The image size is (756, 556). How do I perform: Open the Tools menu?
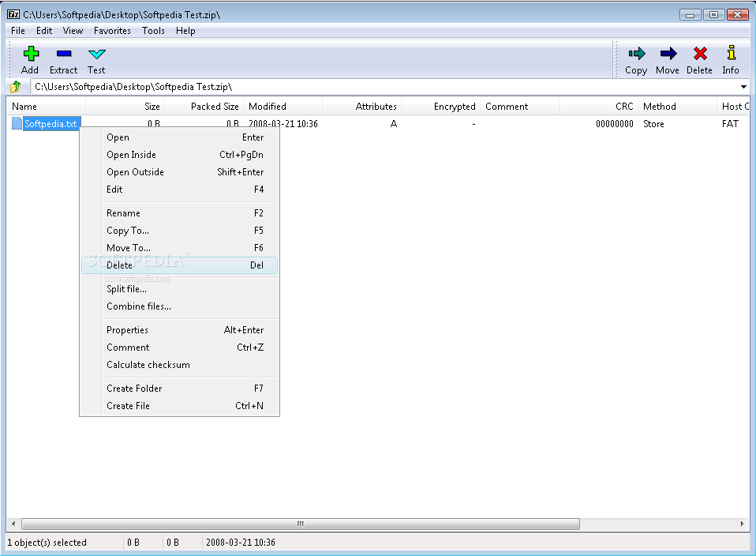(153, 31)
